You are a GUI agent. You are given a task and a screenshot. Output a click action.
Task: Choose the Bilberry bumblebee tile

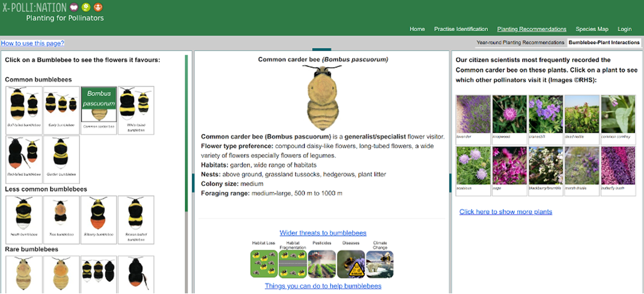(99, 219)
